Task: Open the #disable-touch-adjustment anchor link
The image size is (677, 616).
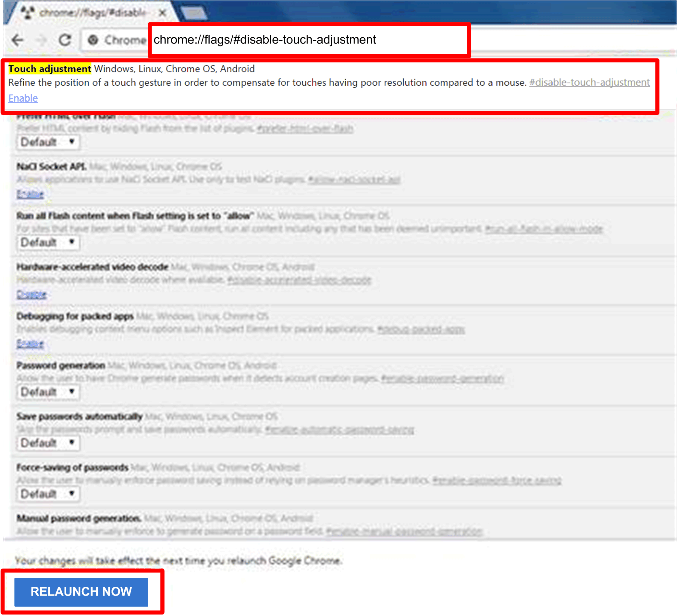Action: click(x=589, y=82)
